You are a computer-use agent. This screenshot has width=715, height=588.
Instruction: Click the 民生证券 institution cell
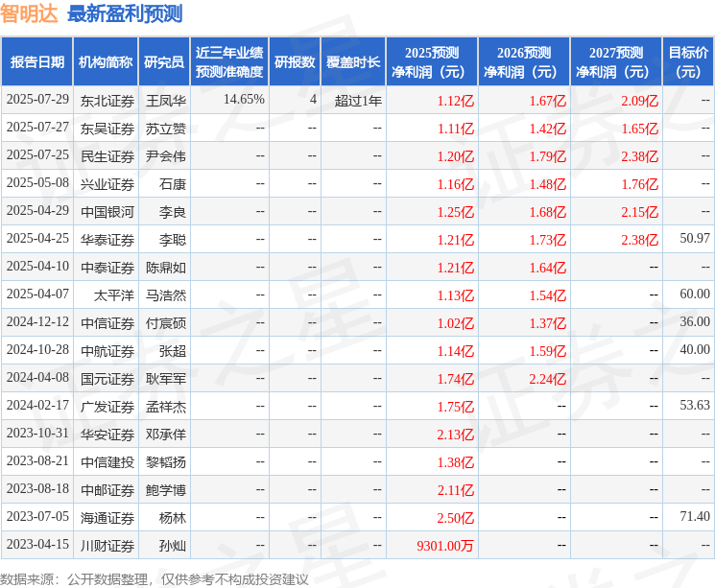pos(107,156)
